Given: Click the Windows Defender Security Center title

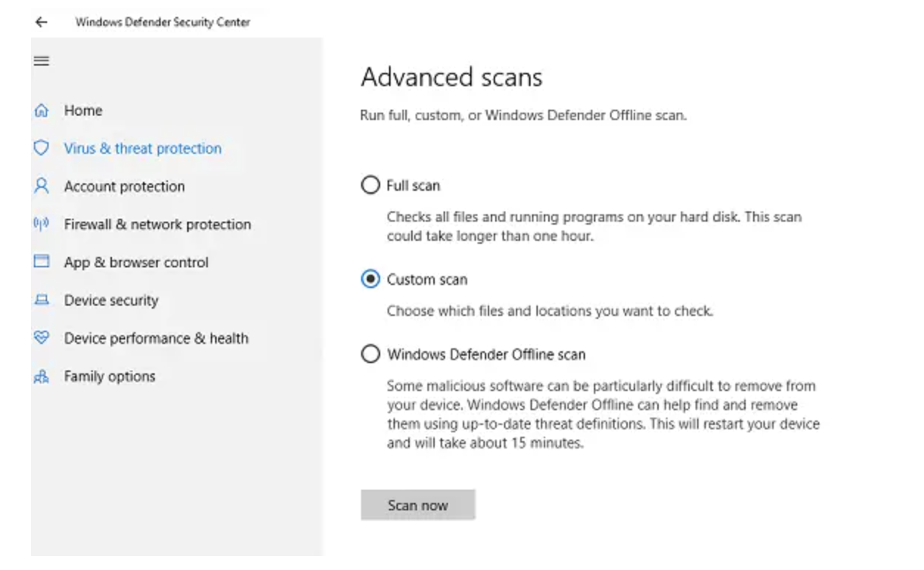Looking at the screenshot, I should pos(163,22).
